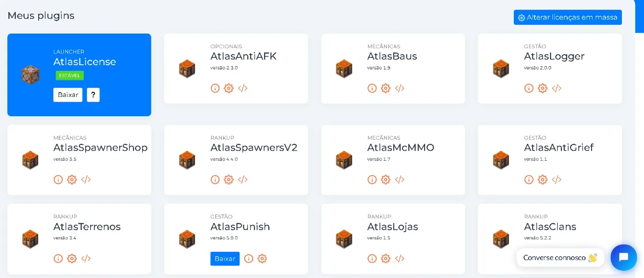The height and width of the screenshot is (278, 644).
Task: Select the AtlasClans plugin thumbnail
Action: 501,239
